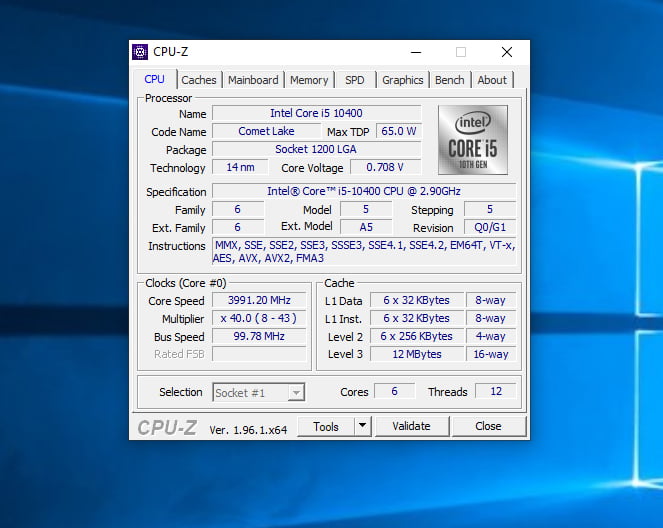This screenshot has width=663, height=528.
Task: Select the CPU tab
Action: point(154,79)
